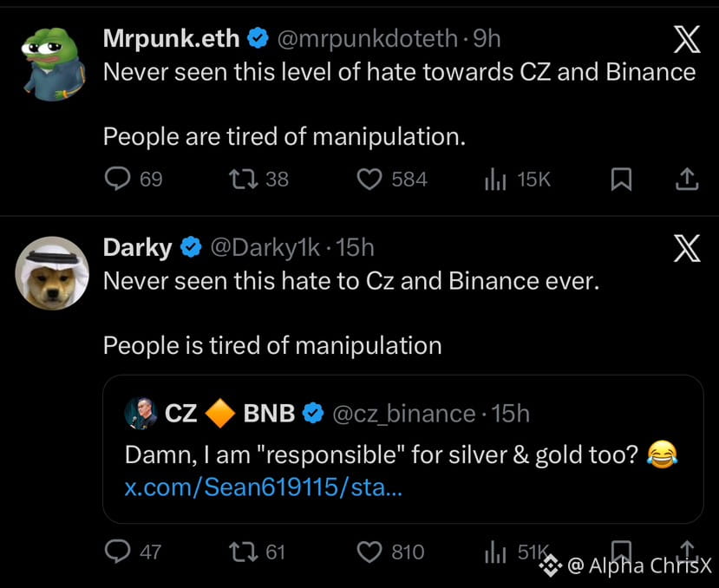View analytics showing 15K views
This screenshot has width=719, height=588.
pos(494,180)
